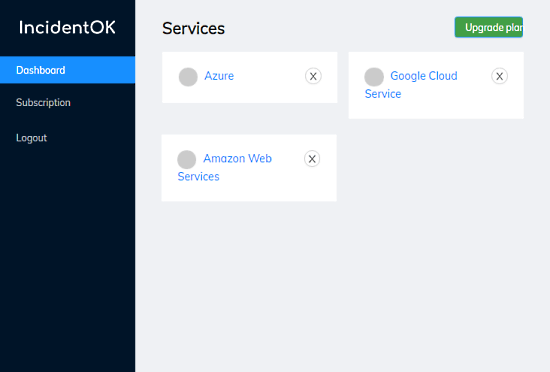Remove Azure service with X button
Screen dimensions: 550x372
point(313,76)
